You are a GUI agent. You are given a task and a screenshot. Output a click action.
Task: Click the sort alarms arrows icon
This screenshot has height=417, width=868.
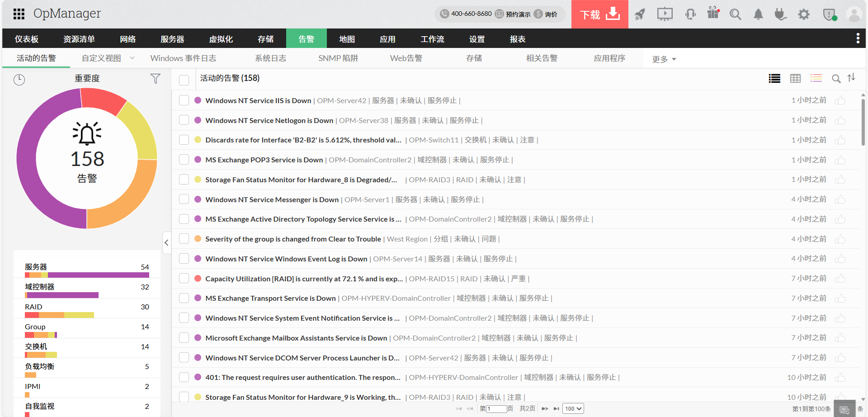[x=851, y=78]
